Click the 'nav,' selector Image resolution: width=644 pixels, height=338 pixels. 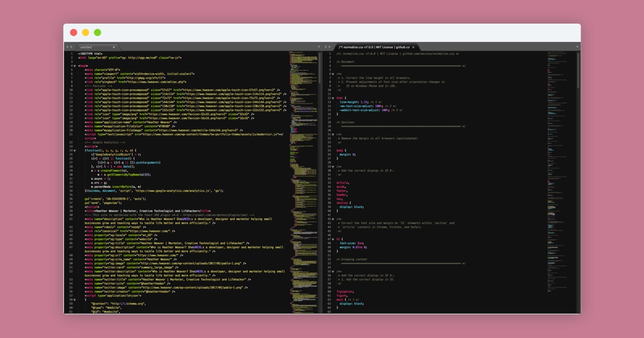(x=340, y=199)
